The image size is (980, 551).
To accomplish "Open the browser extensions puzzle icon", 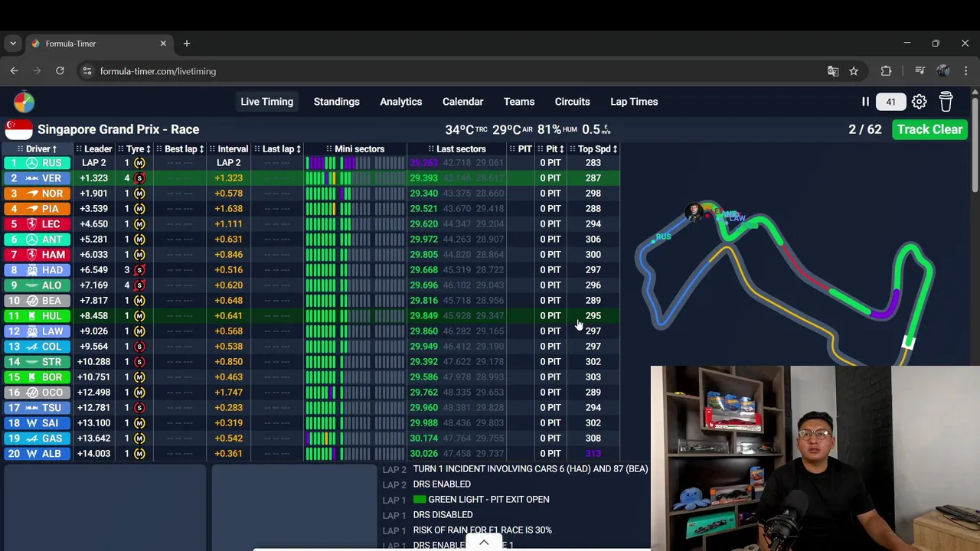I will 886,71.
